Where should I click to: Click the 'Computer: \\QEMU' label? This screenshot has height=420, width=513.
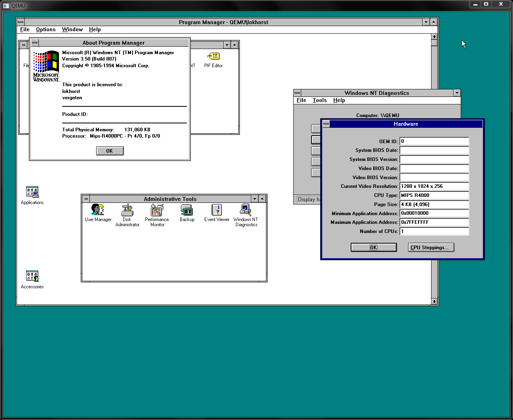point(378,115)
